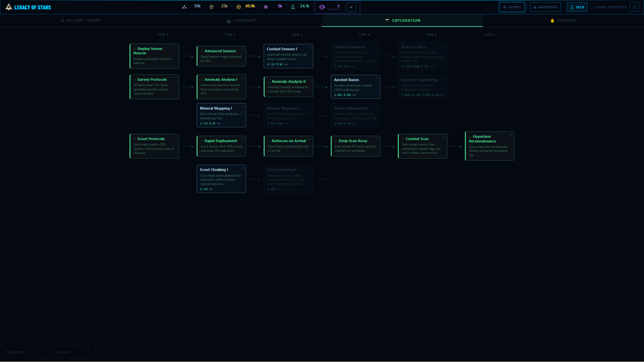The image size is (644, 362).
Task: Click the energy resource icon showing 5k
Action: point(266,7)
